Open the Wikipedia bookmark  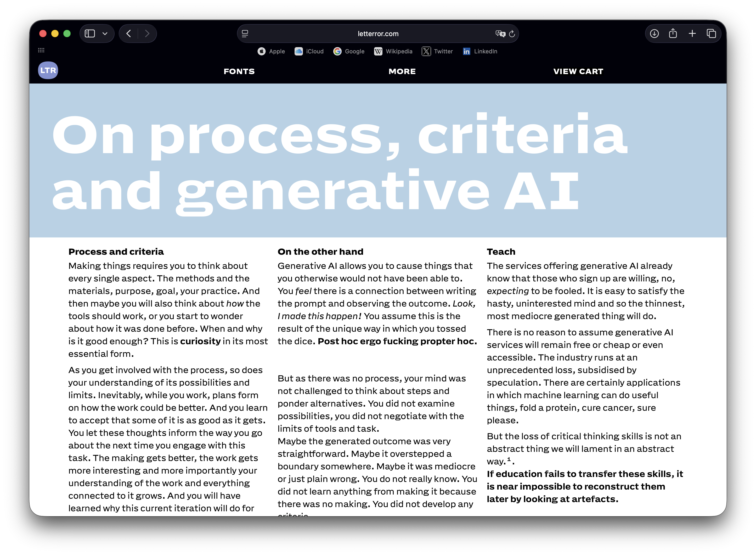point(393,51)
